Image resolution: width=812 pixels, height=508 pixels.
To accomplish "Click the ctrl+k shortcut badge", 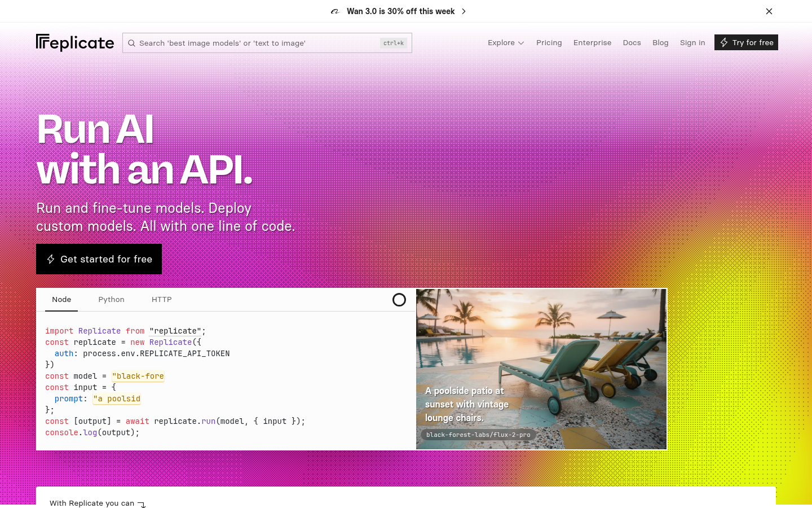I will pyautogui.click(x=394, y=43).
